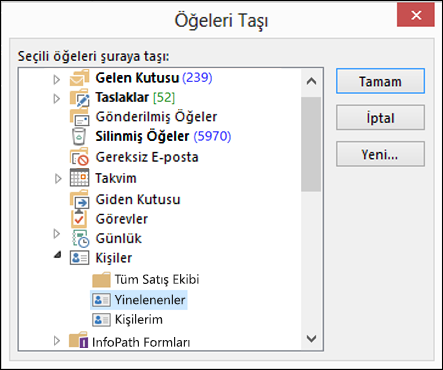Click the Görevler tasks checkmark icon
The image size is (443, 370).
tap(79, 219)
